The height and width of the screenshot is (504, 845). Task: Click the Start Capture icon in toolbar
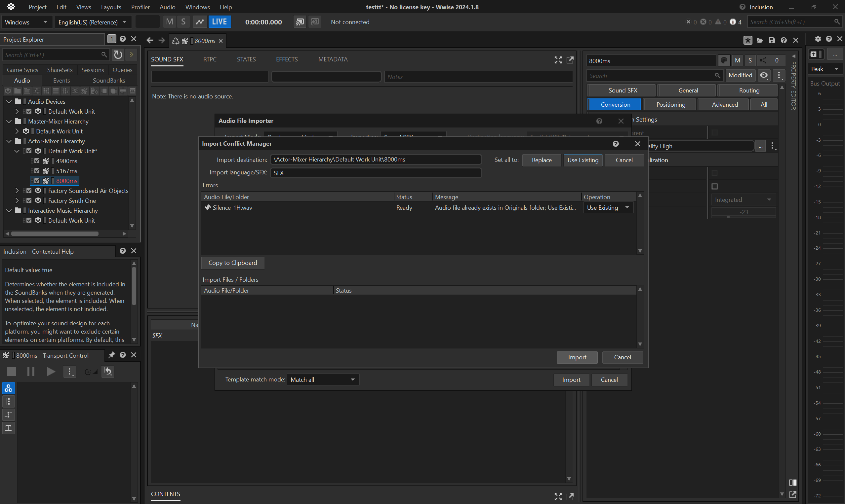(x=200, y=22)
